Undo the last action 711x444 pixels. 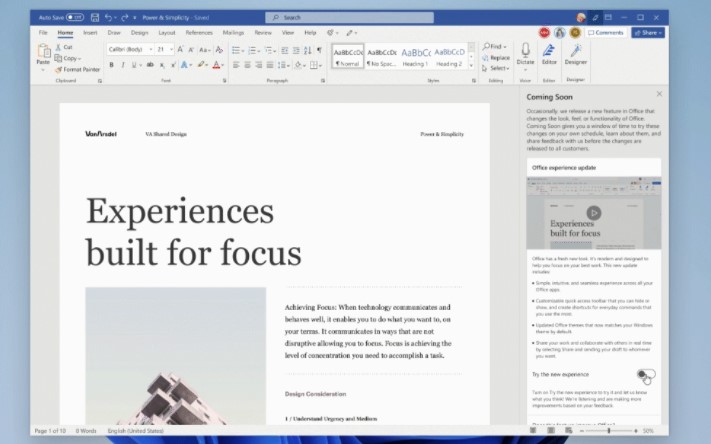pos(109,17)
